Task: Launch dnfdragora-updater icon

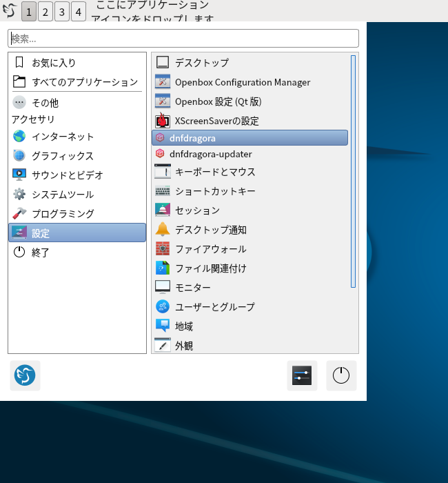Action: (x=160, y=153)
